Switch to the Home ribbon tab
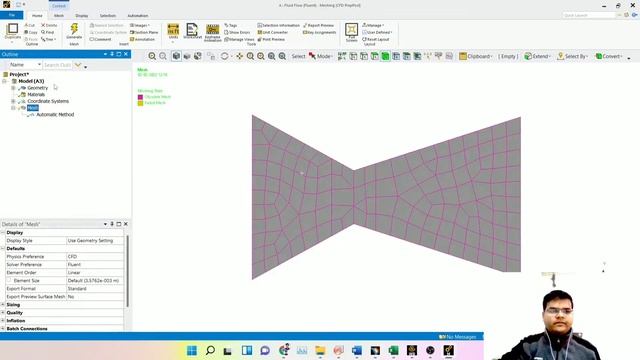 [37, 16]
